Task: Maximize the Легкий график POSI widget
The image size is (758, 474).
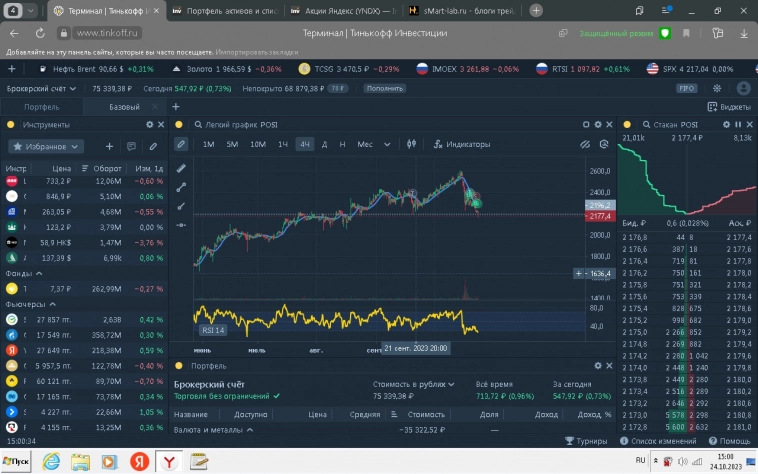Action: point(586,125)
